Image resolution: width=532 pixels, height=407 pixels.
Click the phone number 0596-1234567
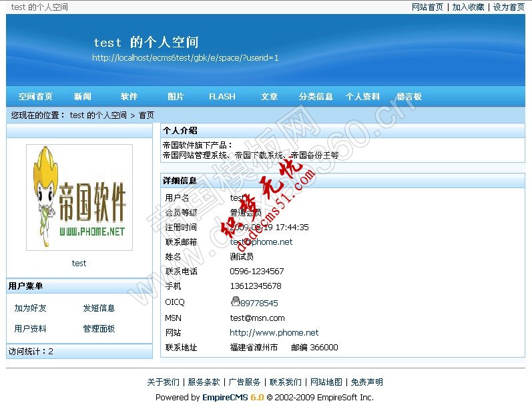257,272
